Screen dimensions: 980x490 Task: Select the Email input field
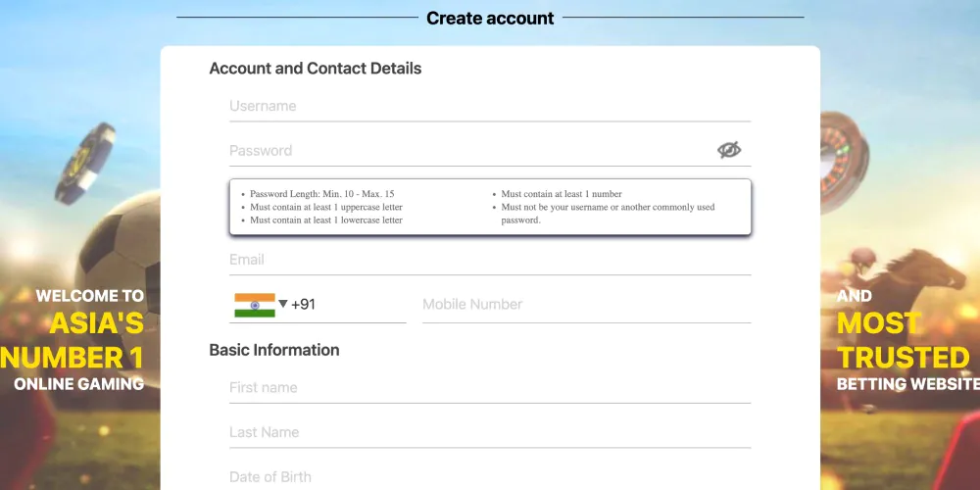point(490,260)
